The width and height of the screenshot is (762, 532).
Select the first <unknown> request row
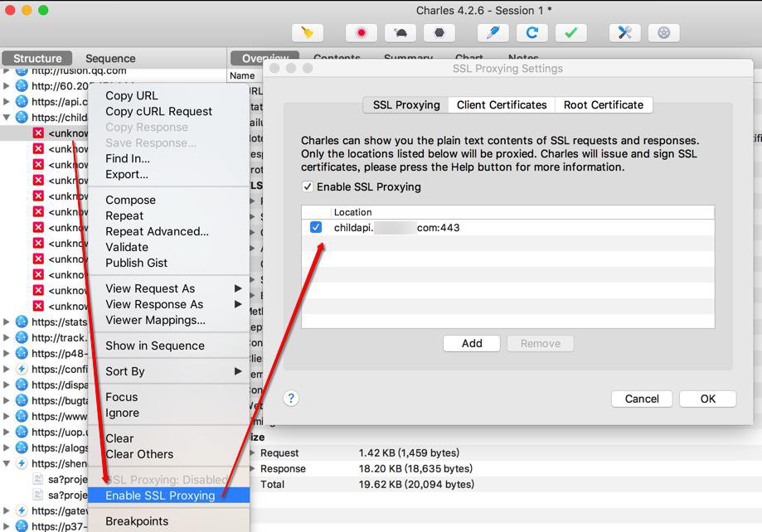coord(44,133)
